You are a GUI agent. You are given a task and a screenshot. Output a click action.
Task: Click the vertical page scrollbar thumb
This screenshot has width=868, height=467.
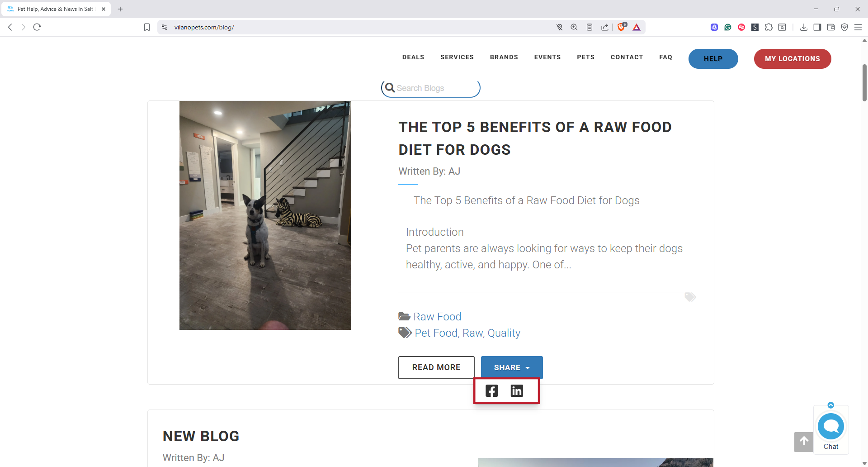tap(864, 82)
